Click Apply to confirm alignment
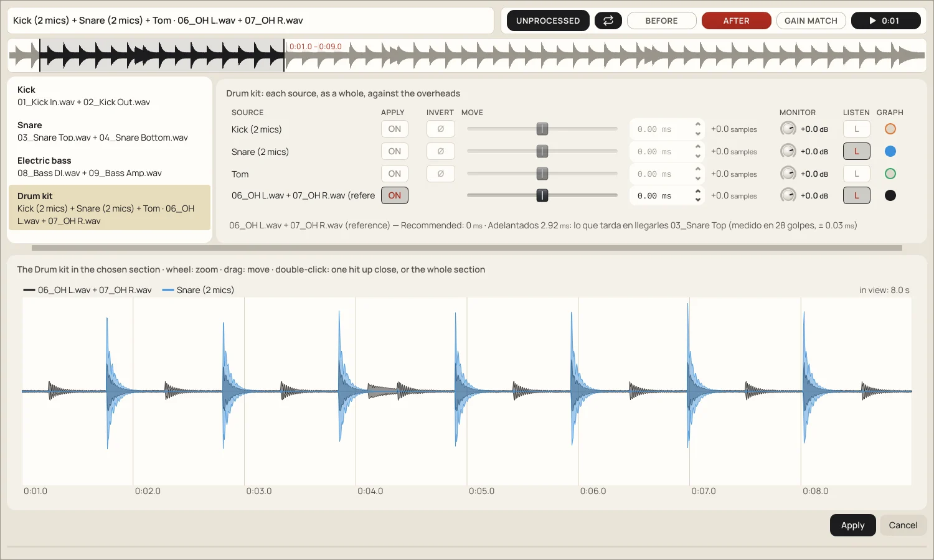The height and width of the screenshot is (560, 934). 853,525
